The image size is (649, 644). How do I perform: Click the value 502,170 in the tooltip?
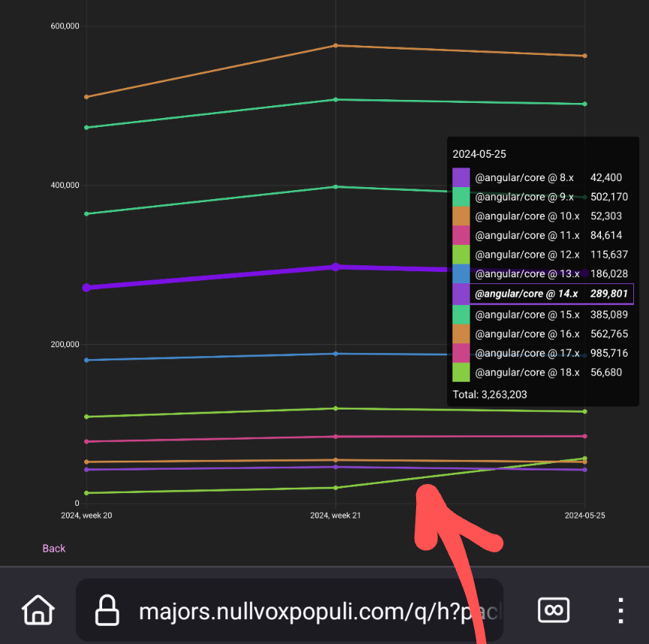pyautogui.click(x=609, y=197)
